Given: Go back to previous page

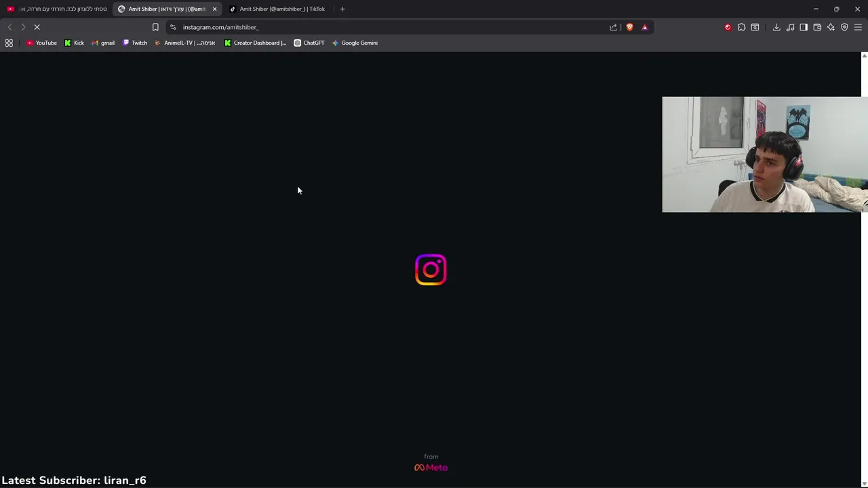Looking at the screenshot, I should [9, 27].
